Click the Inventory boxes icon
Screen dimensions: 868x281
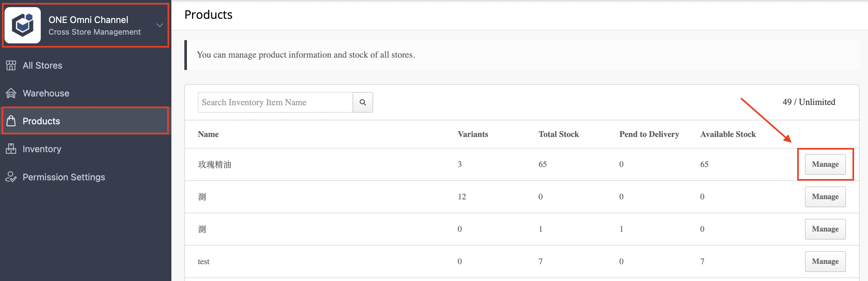point(11,149)
